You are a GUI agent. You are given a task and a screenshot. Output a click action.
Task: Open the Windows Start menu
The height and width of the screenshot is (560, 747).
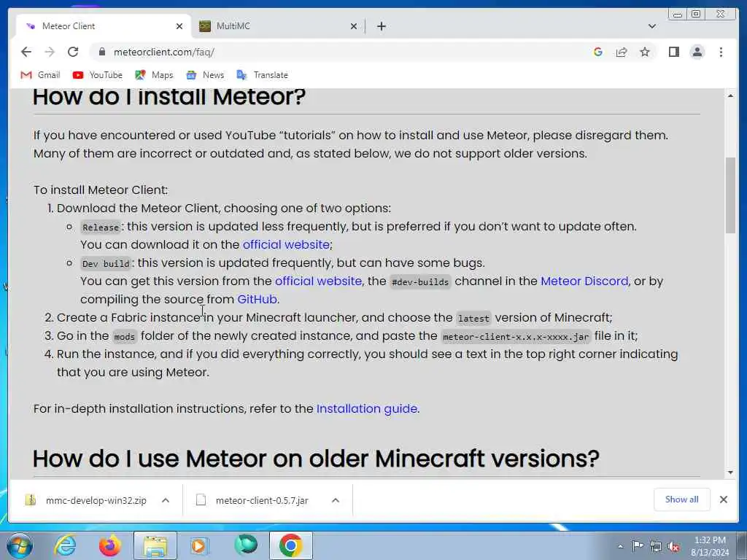20,545
